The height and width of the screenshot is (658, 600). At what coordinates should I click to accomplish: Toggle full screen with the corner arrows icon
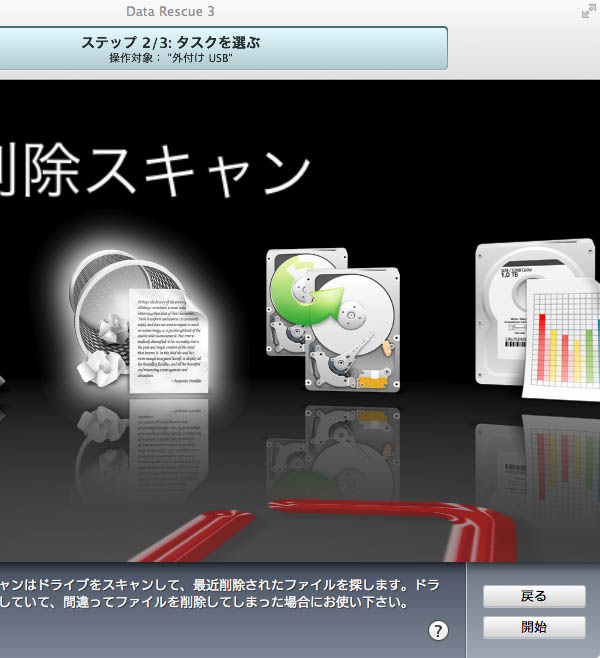coord(588,11)
